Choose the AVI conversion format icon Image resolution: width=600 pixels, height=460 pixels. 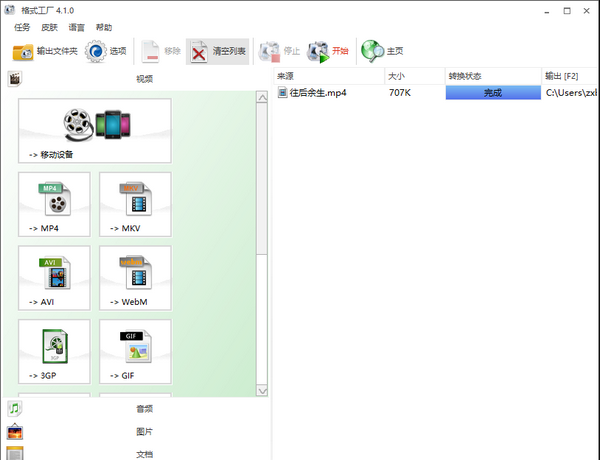click(54, 278)
